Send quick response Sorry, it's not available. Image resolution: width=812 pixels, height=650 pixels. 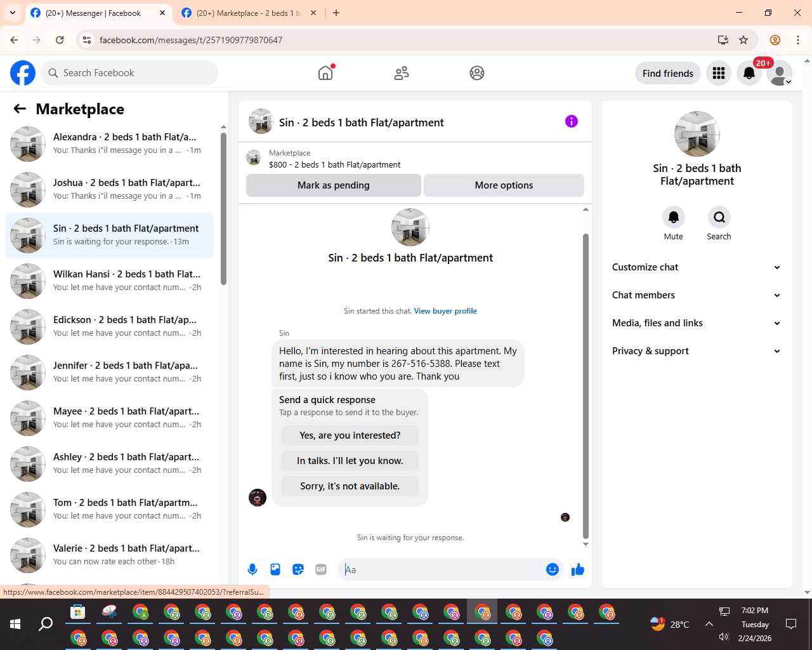pos(350,486)
